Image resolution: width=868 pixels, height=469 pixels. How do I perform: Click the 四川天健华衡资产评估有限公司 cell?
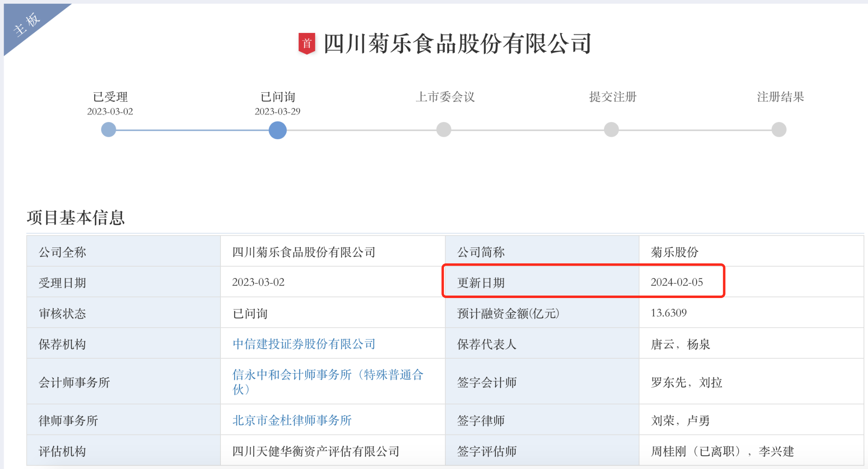(x=316, y=451)
